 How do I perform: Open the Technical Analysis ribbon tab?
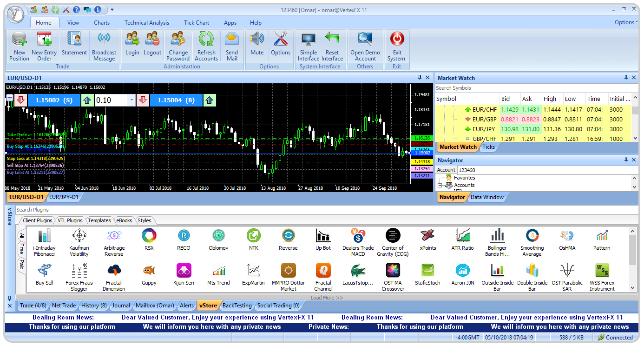(147, 23)
